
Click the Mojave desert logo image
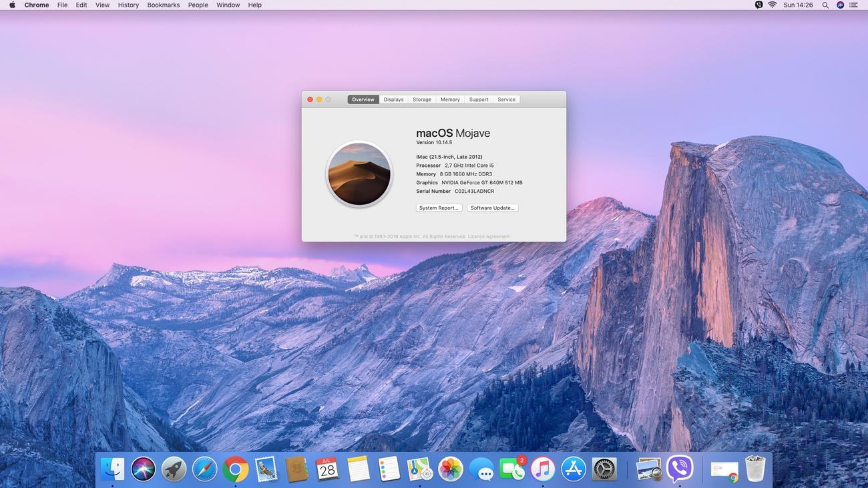[359, 174]
